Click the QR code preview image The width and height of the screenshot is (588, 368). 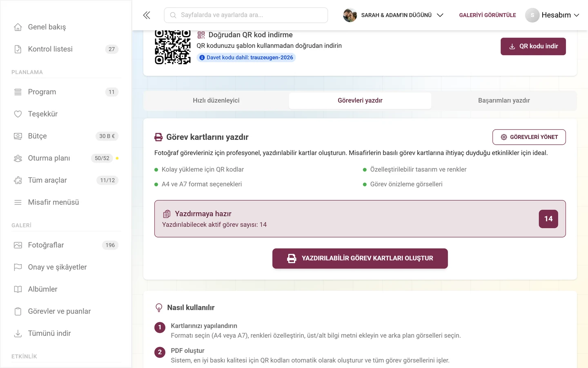tap(173, 47)
